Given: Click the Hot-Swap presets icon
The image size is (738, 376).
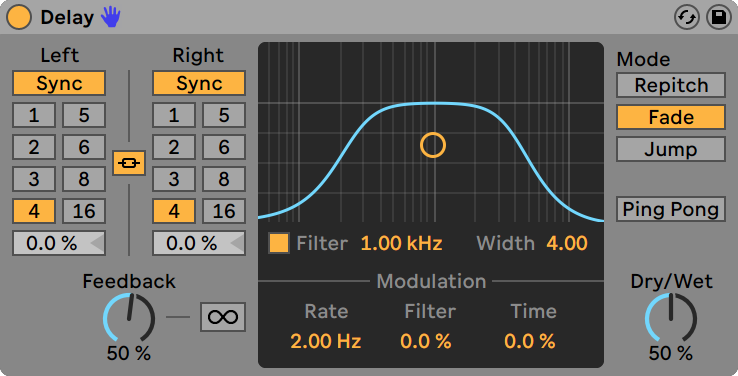Looking at the screenshot, I should coord(687,18).
